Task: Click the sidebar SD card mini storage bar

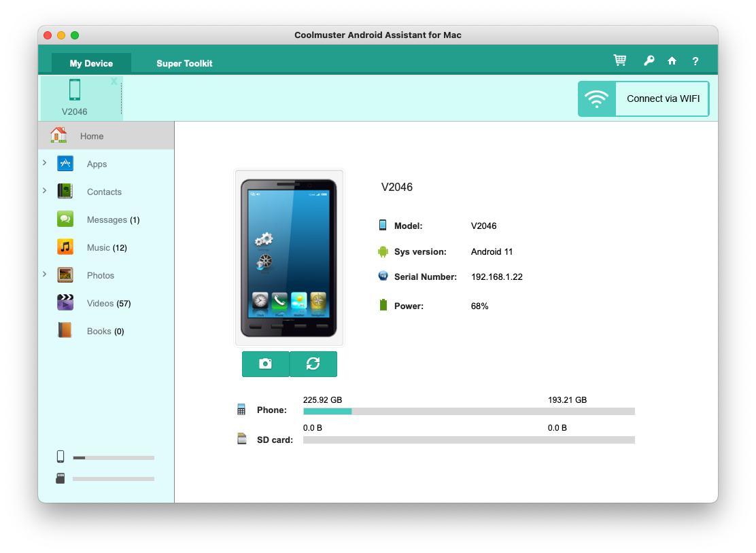Action: click(x=114, y=479)
